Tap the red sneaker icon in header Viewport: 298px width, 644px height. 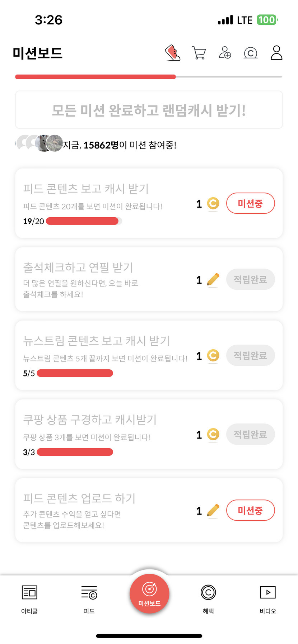173,53
